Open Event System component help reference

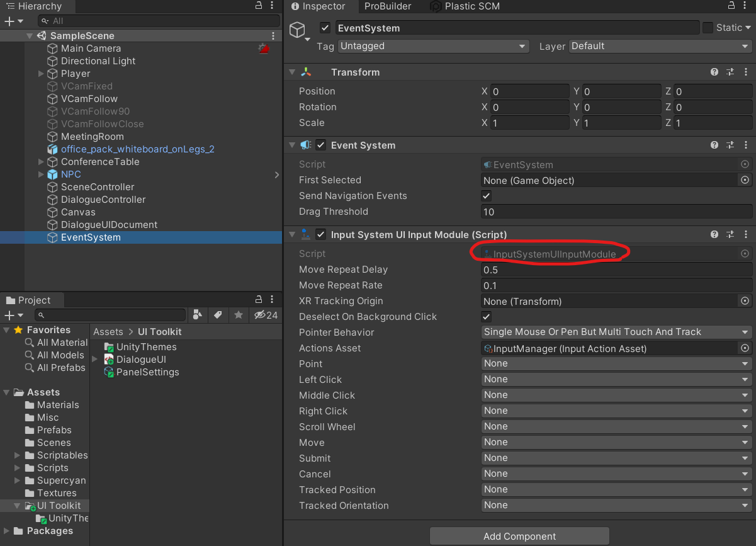click(714, 145)
